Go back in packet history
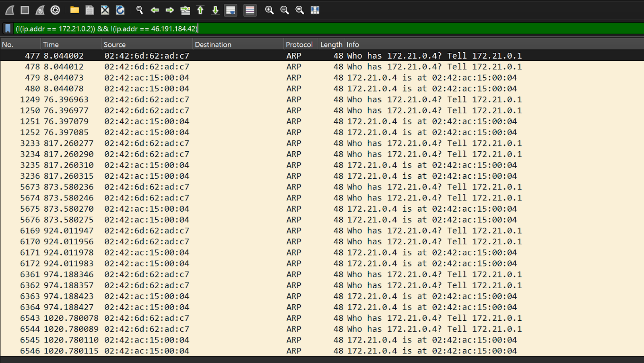The width and height of the screenshot is (644, 363). (x=155, y=10)
